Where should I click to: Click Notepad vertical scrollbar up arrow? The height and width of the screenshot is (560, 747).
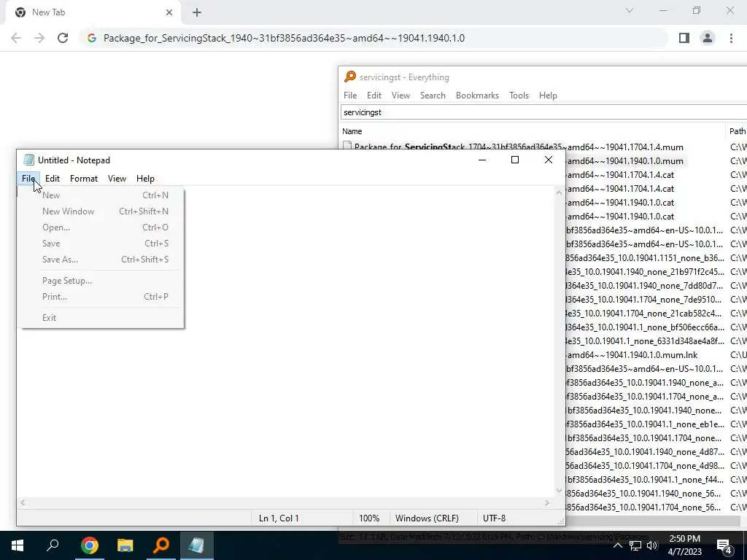560,192
